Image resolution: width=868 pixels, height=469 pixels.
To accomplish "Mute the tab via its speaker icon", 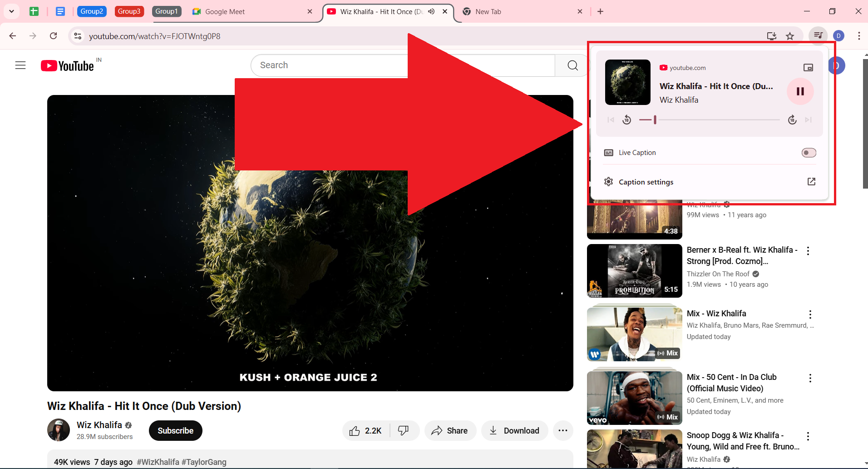I will coord(431,11).
